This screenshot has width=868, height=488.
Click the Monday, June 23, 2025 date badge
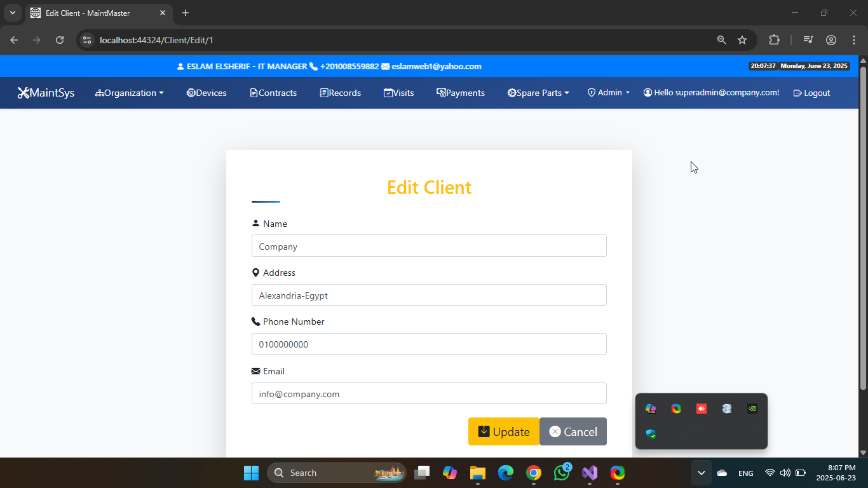(x=814, y=66)
